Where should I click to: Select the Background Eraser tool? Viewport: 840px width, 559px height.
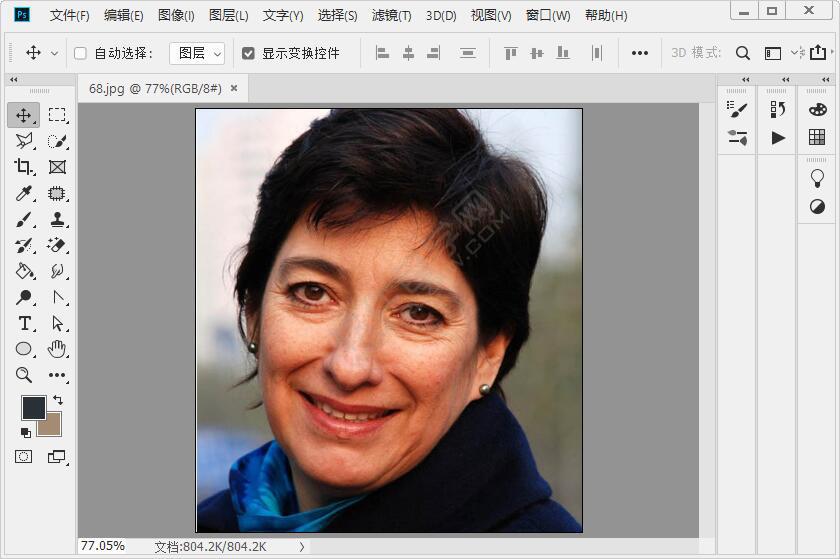click(x=57, y=245)
